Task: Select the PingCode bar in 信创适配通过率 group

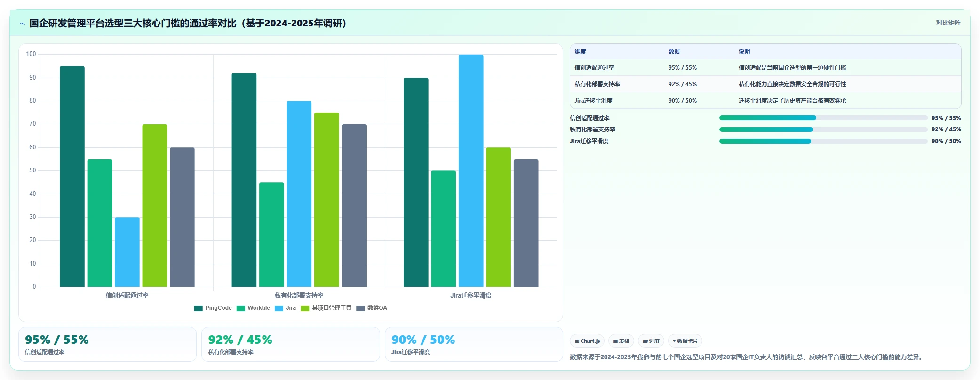Action: (x=72, y=177)
